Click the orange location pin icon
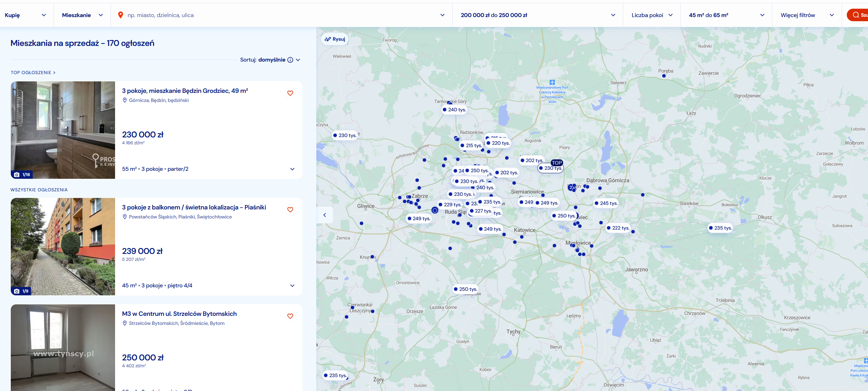Image resolution: width=868 pixels, height=391 pixels. [x=121, y=15]
